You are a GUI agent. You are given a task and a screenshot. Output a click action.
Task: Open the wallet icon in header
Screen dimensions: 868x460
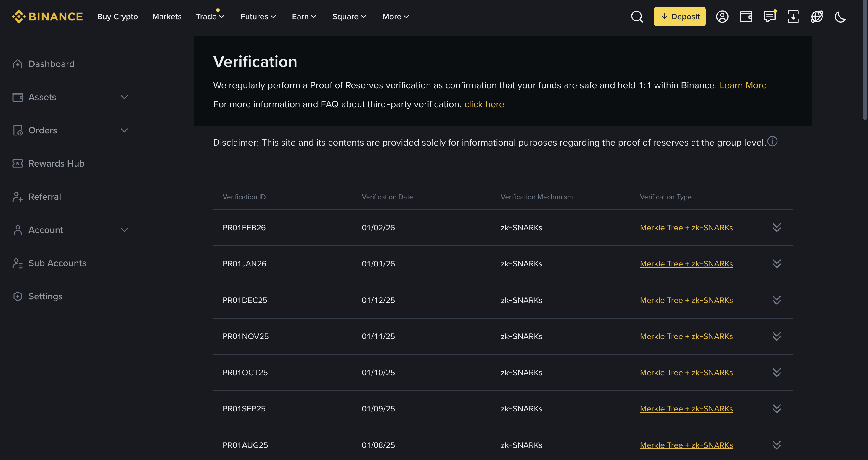(746, 17)
